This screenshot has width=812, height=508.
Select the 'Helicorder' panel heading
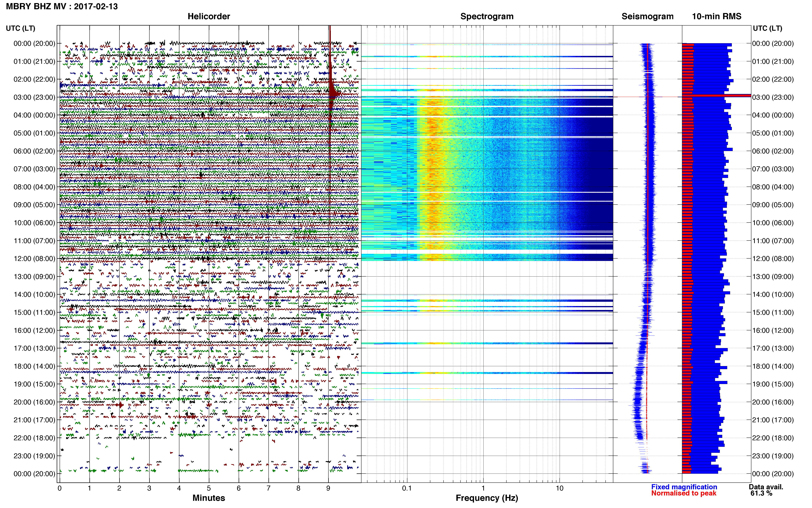[208, 16]
